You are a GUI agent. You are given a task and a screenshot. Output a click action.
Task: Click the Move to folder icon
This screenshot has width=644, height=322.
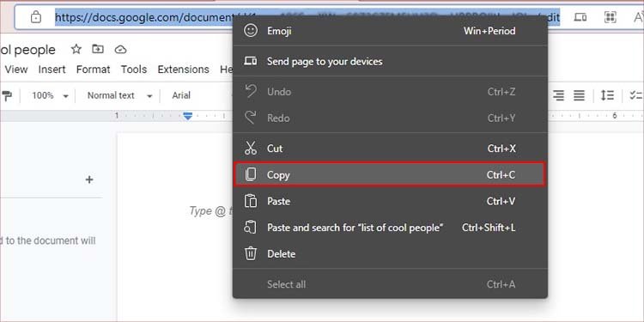click(98, 49)
